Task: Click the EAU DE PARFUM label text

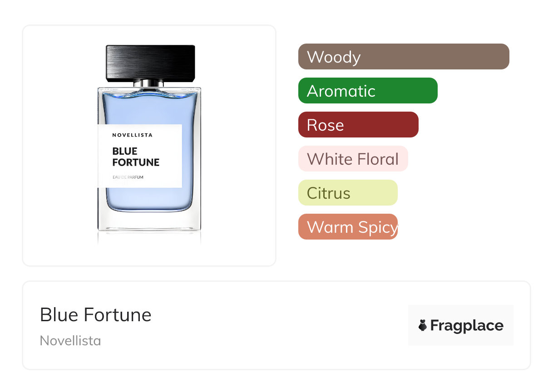Action: click(x=128, y=177)
